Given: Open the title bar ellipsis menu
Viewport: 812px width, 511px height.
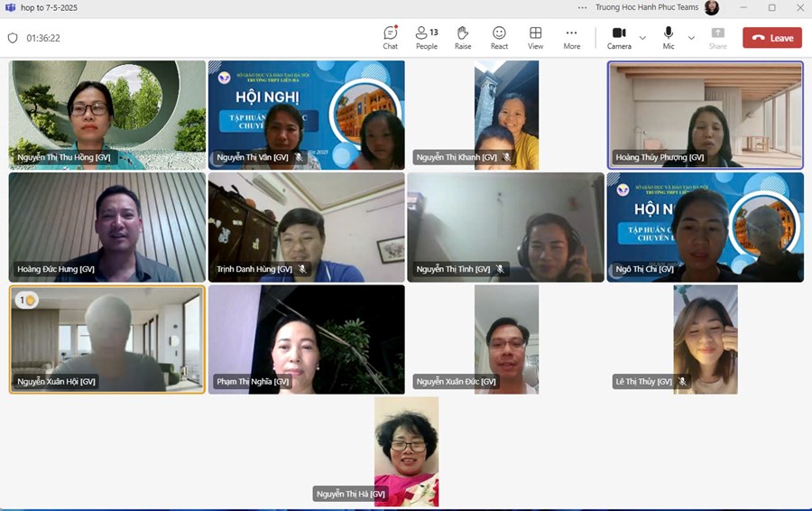Looking at the screenshot, I should tap(583, 7).
